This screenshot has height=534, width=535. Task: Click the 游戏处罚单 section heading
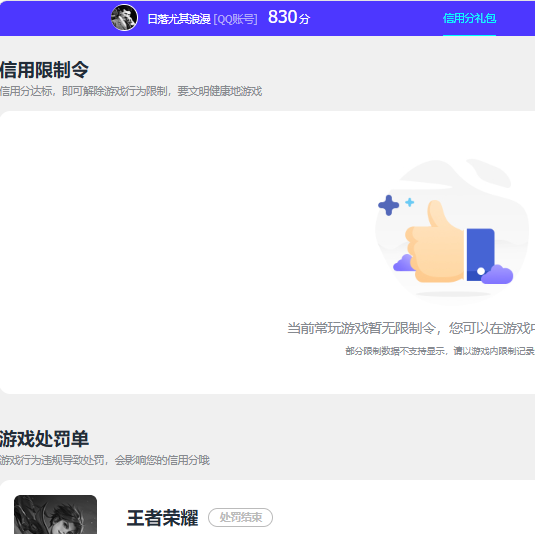point(44,438)
